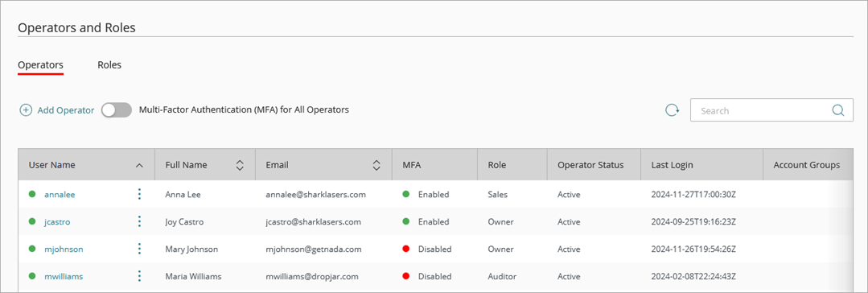
Task: Click the email annalee@sharklasers.com
Action: [316, 195]
